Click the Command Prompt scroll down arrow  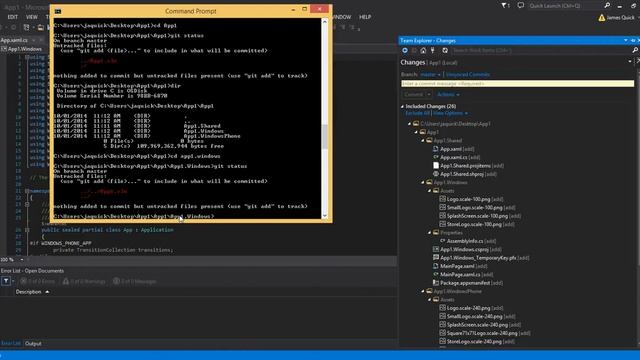point(324,216)
